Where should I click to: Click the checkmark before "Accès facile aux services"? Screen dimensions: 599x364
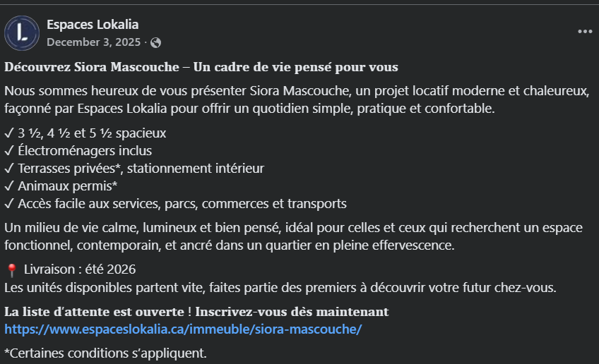point(8,204)
